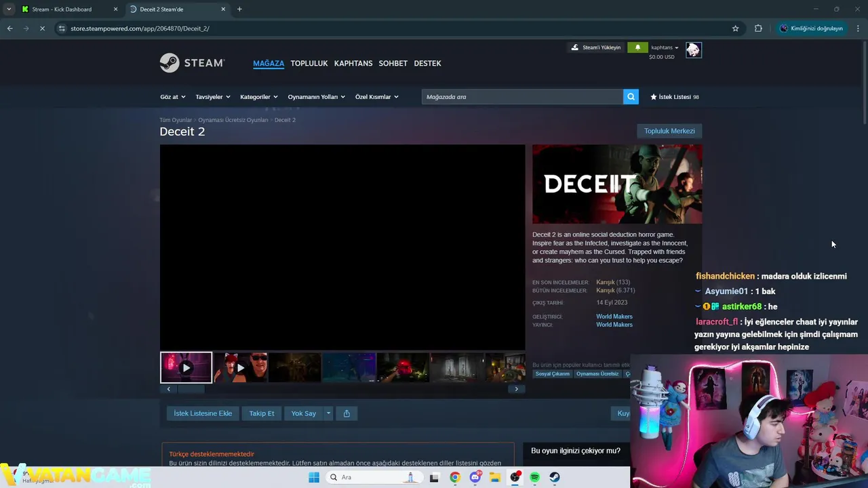
Task: Click the Windows taskbar Ara search box
Action: pos(374,477)
